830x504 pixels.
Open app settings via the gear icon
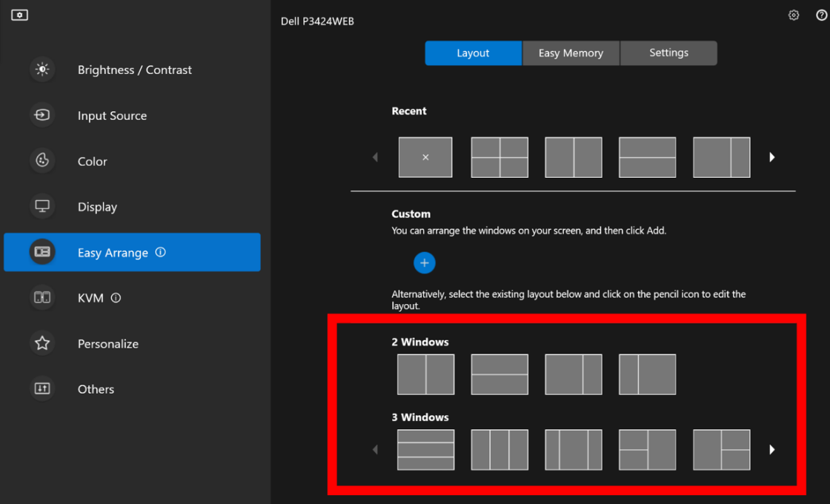(x=794, y=15)
